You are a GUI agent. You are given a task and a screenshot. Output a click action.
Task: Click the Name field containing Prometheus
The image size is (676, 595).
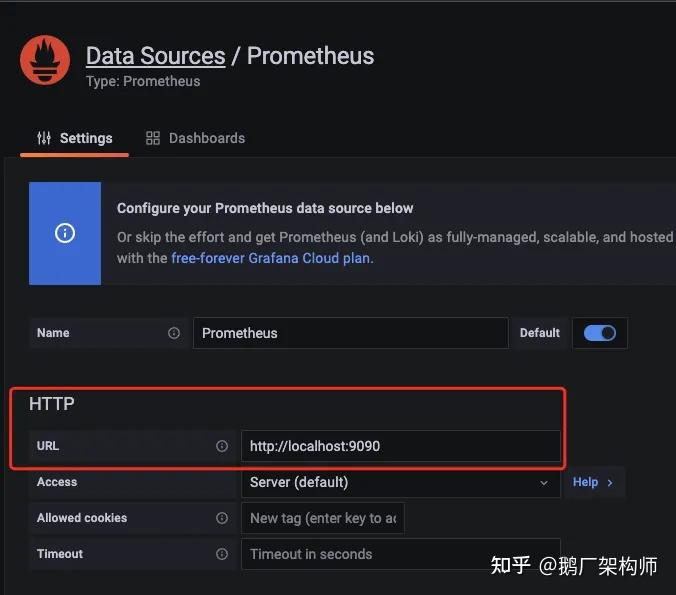(x=351, y=333)
